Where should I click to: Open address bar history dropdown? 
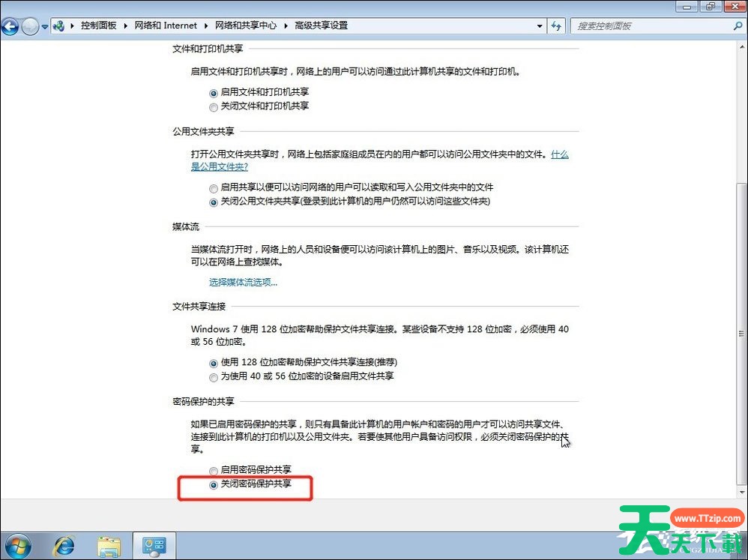click(x=540, y=26)
